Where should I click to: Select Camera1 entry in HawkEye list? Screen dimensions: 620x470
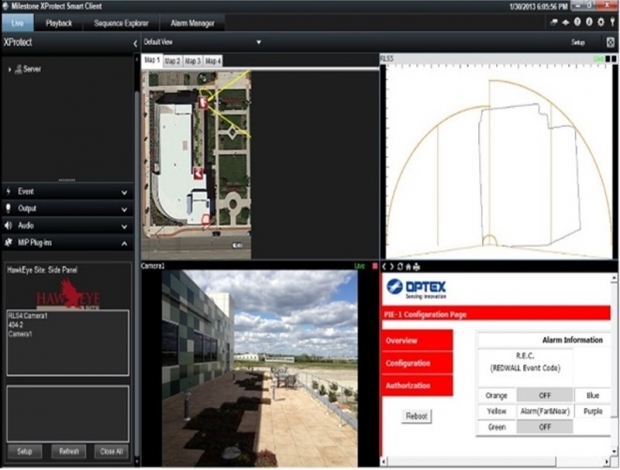pos(20,334)
